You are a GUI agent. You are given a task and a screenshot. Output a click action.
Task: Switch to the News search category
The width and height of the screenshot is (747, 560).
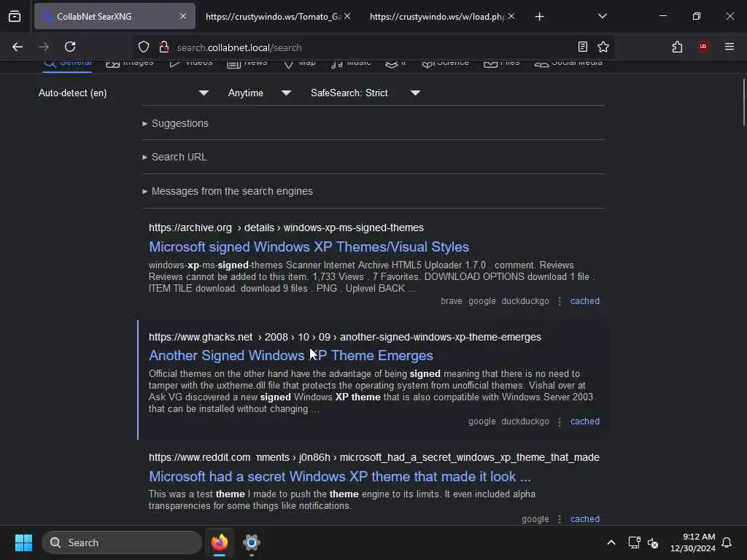pyautogui.click(x=247, y=64)
